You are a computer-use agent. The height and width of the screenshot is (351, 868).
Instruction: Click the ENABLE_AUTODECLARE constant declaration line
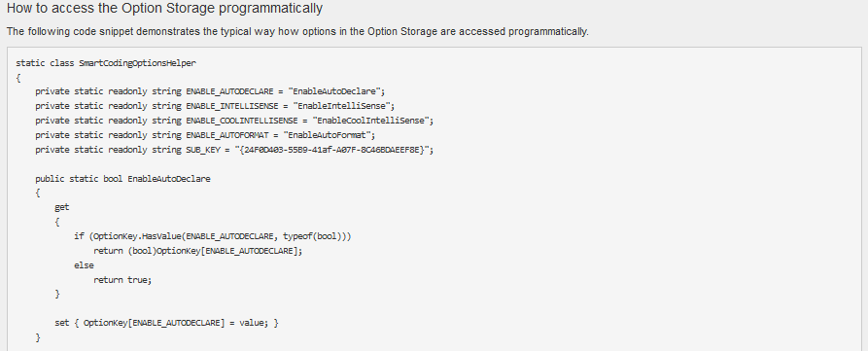pos(210,91)
